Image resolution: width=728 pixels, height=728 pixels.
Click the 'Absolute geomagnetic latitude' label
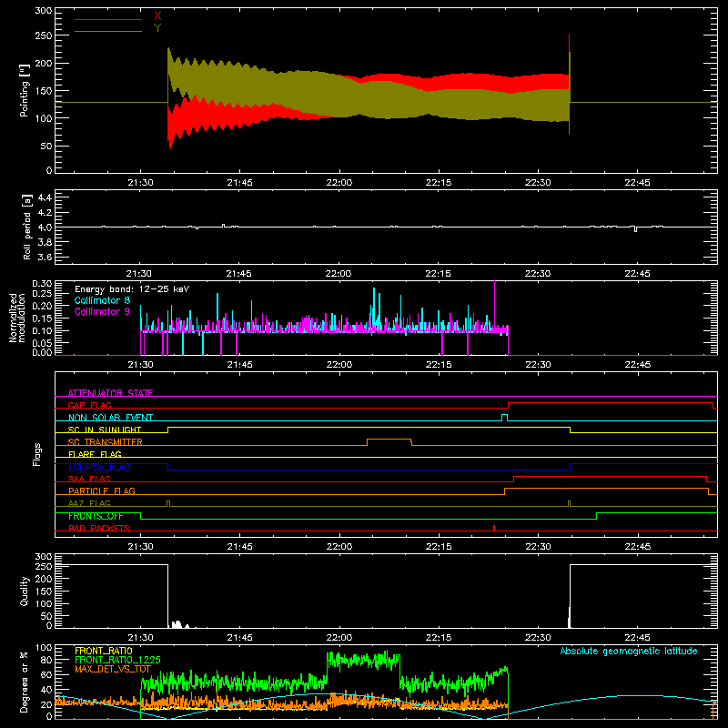pos(629,651)
